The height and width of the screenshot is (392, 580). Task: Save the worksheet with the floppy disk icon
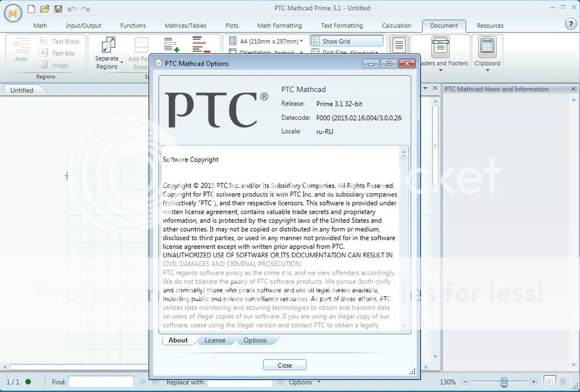[58, 9]
